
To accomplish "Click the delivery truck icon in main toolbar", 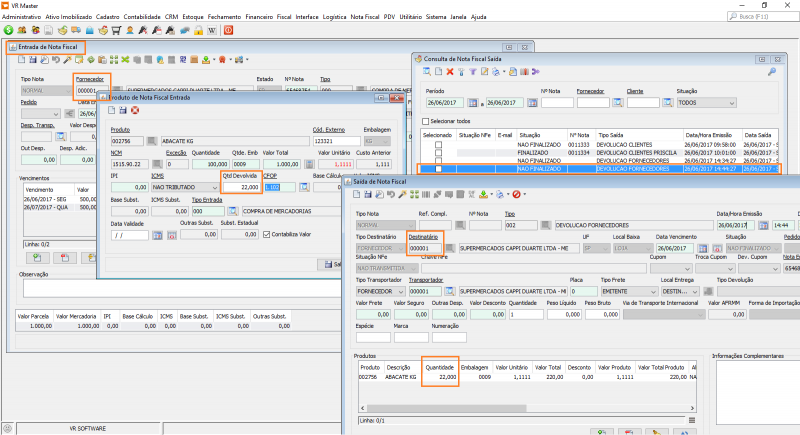I will 76,31.
